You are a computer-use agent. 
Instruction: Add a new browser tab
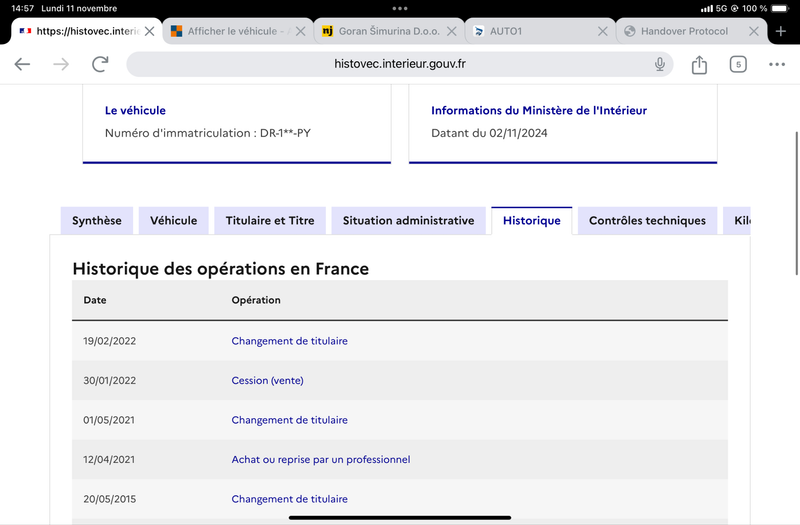[781, 31]
